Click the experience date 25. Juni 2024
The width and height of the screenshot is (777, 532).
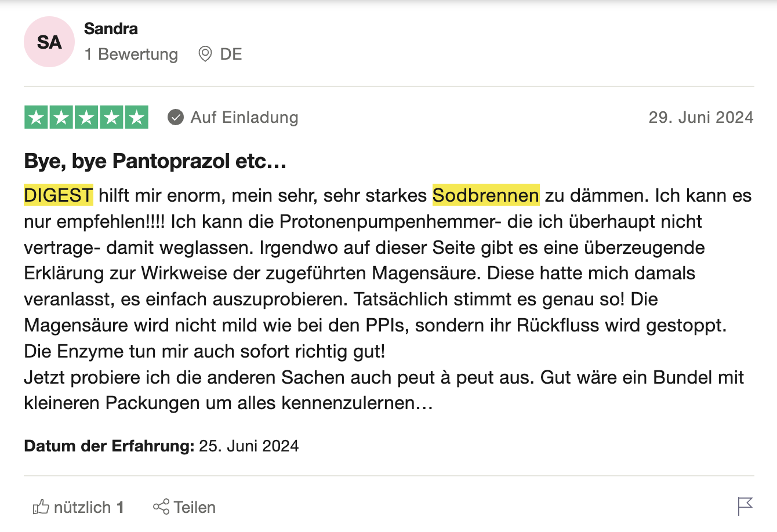click(x=248, y=446)
